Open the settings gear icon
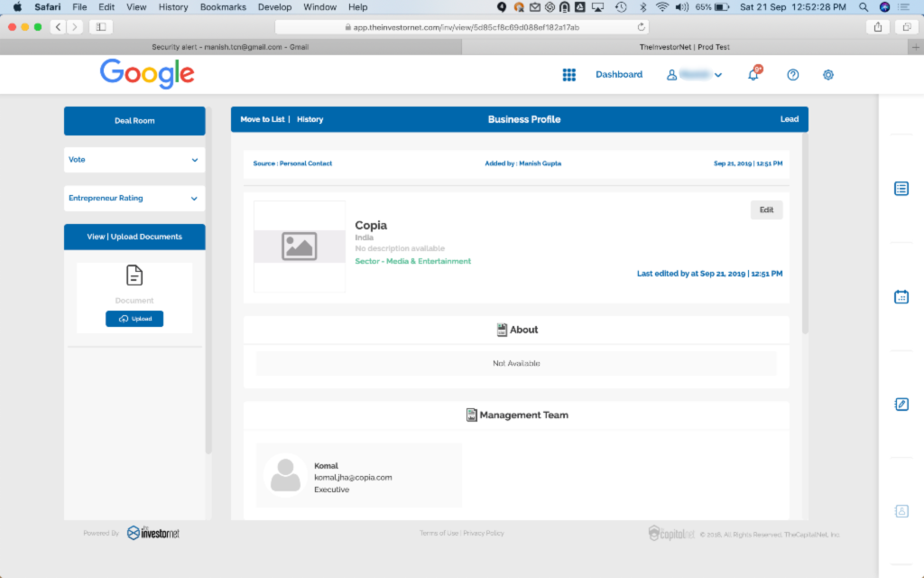 828,75
